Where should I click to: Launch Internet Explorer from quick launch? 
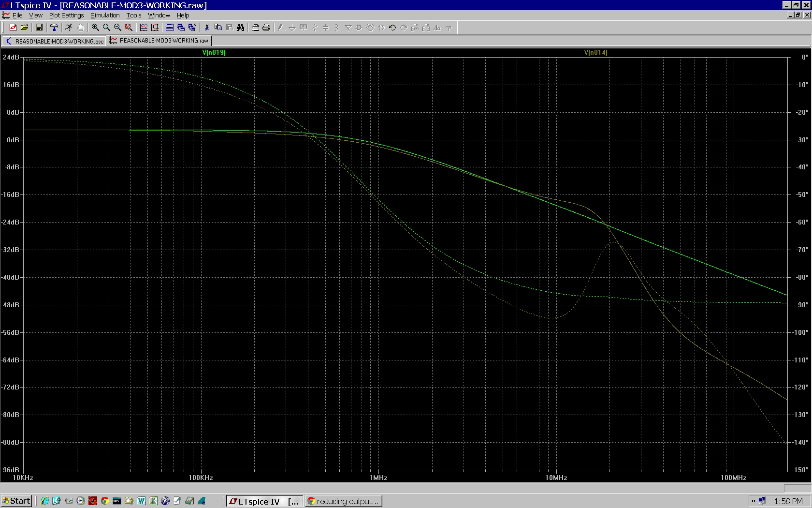coord(45,501)
